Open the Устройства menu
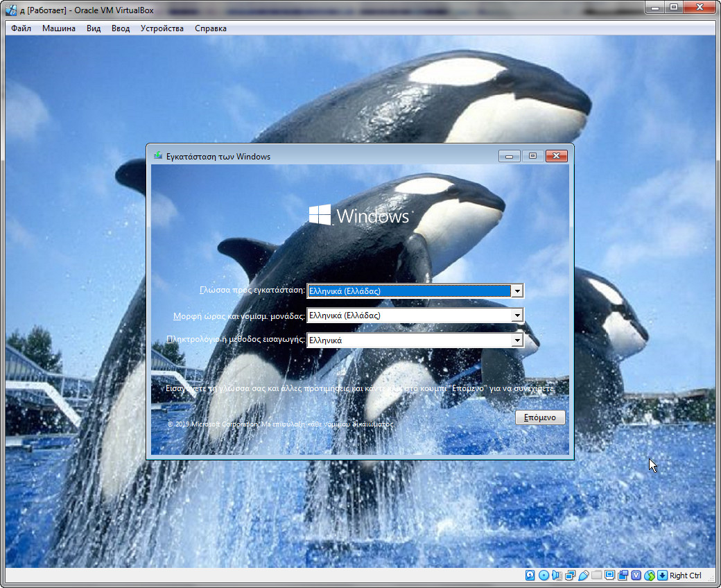This screenshot has width=721, height=588. tap(162, 28)
